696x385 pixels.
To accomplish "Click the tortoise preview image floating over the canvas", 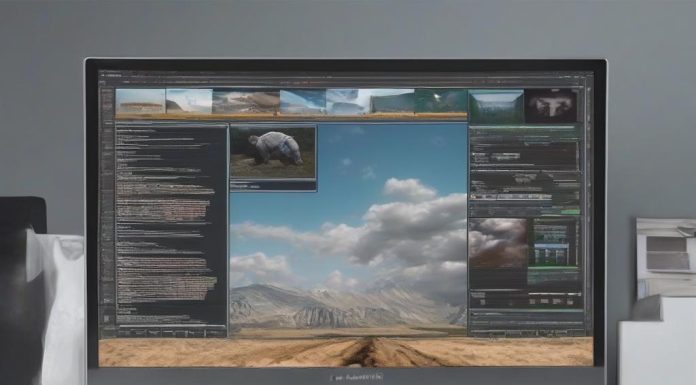I will tap(273, 152).
